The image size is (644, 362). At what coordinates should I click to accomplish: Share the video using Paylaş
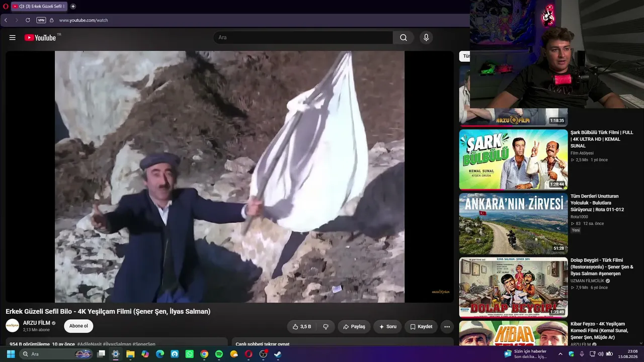coord(354,327)
